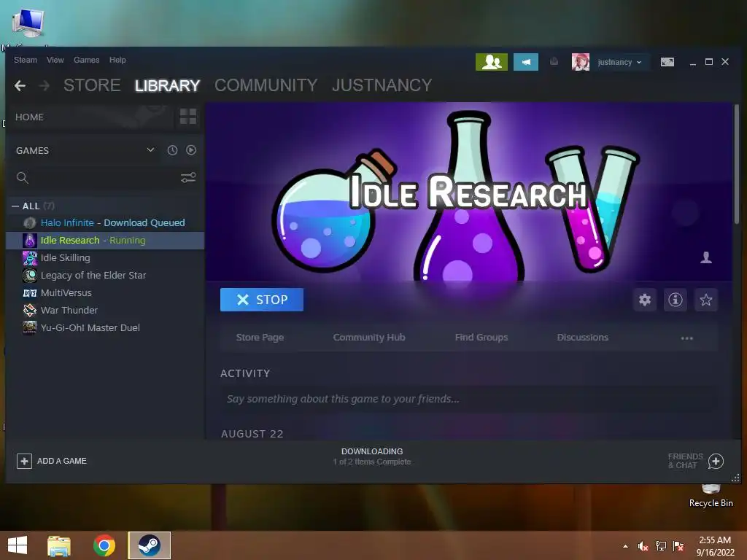
Task: Select Yu-Gi-Oh! Master Duel
Action: 105,327
